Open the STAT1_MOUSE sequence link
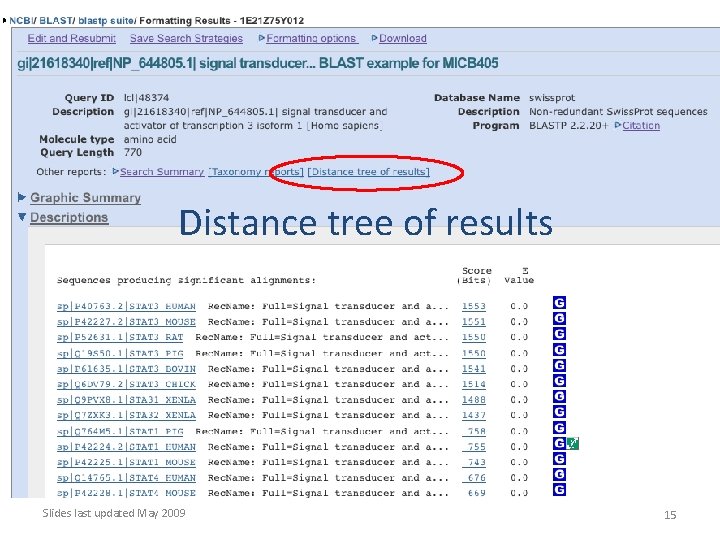The height and width of the screenshot is (540, 720). click(x=126, y=462)
